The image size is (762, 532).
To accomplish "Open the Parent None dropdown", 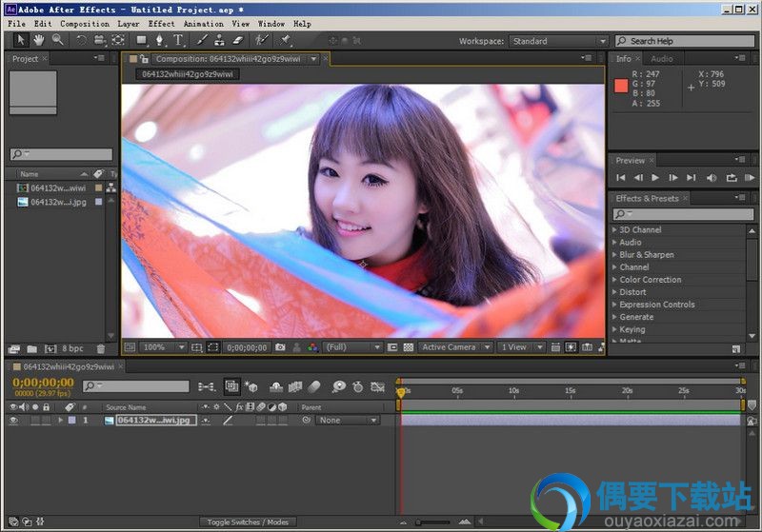I will [347, 421].
